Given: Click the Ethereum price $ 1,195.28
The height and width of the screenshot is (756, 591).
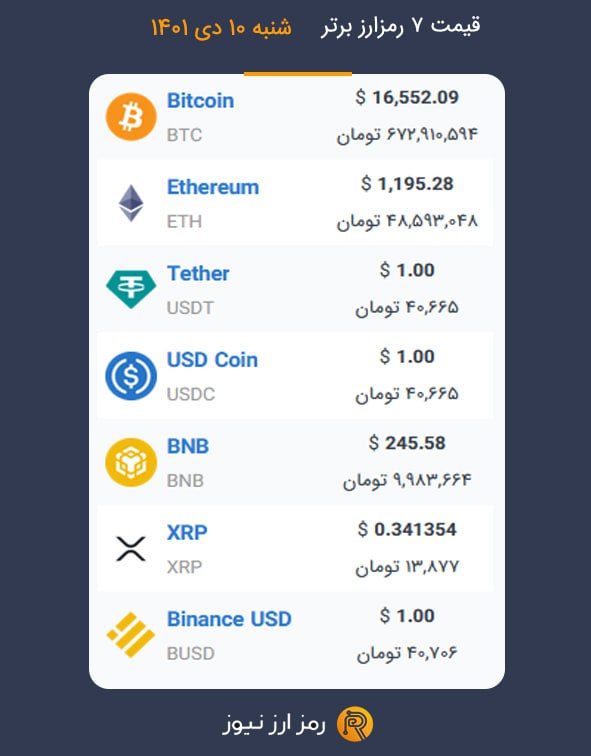Looking at the screenshot, I should [407, 184].
